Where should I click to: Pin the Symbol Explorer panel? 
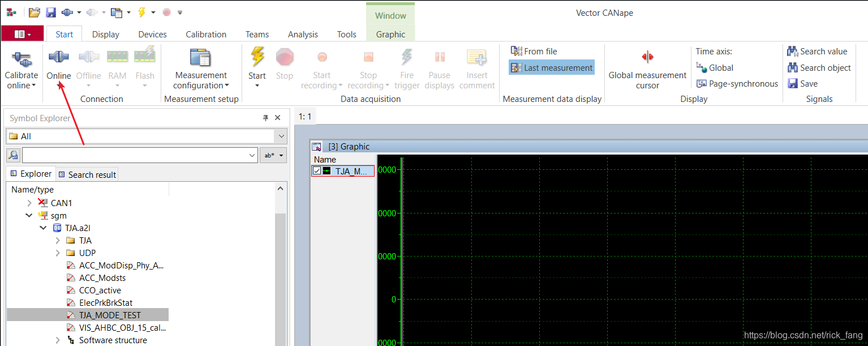pyautogui.click(x=265, y=118)
